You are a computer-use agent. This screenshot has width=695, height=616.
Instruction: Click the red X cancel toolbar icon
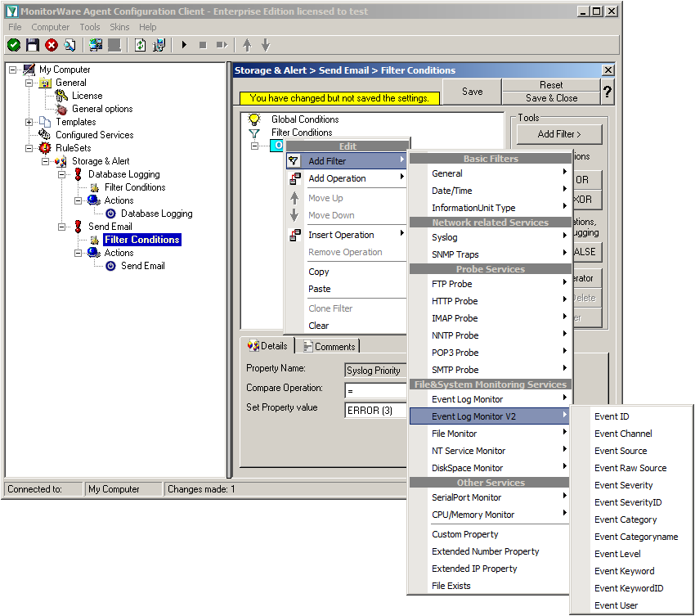pos(52,45)
